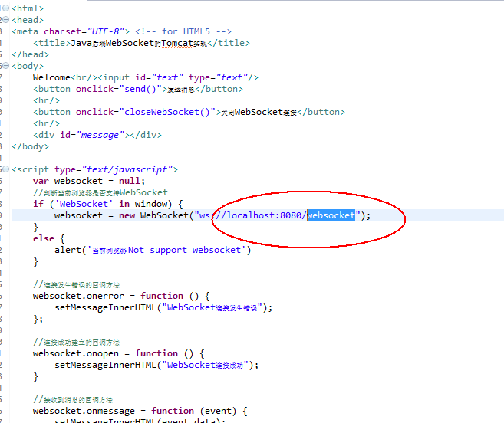
Task: Collapse the head section fold marker
Action: point(7,20)
